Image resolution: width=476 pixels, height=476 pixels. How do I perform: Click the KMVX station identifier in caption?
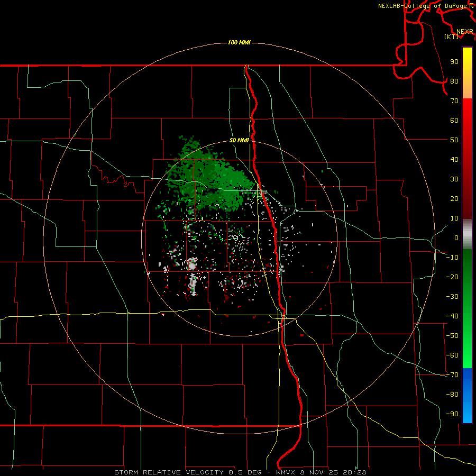[286, 472]
